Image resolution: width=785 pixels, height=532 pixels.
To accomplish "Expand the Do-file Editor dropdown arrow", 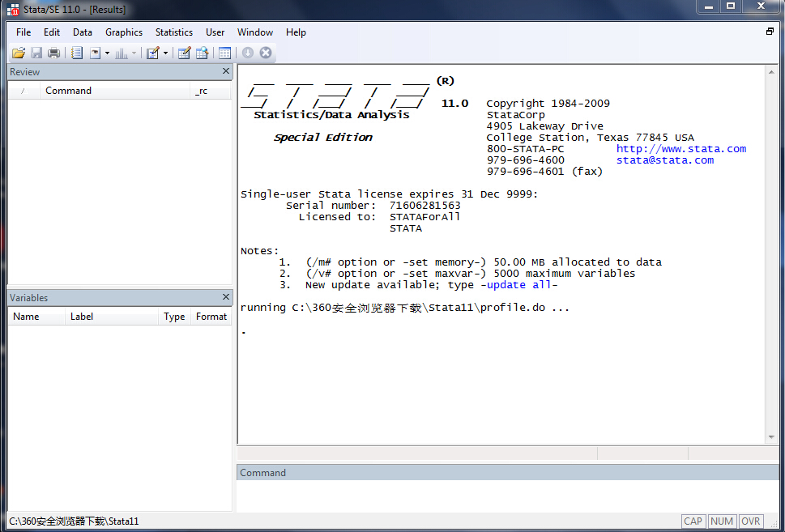I will coord(165,53).
